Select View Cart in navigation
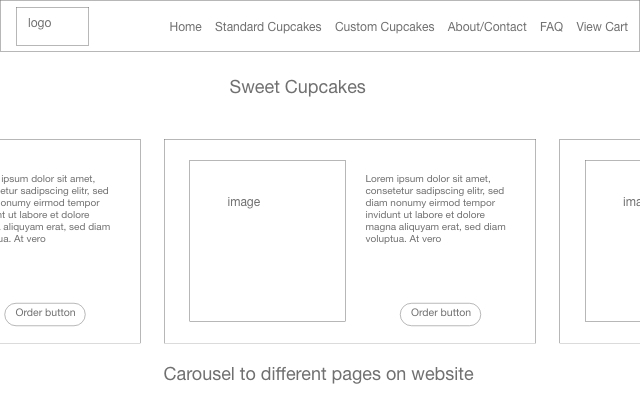 (x=602, y=27)
